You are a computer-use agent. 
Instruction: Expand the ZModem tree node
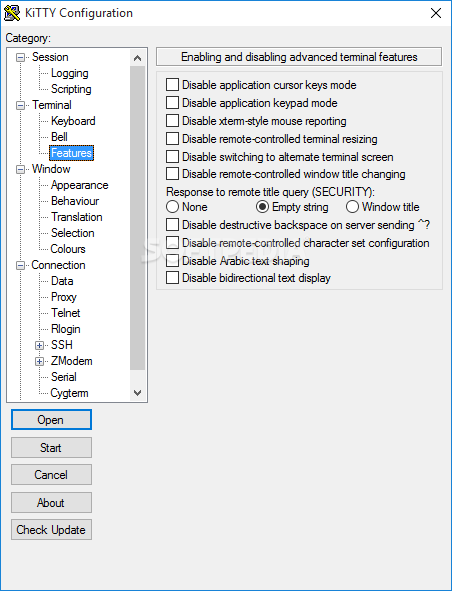39,361
